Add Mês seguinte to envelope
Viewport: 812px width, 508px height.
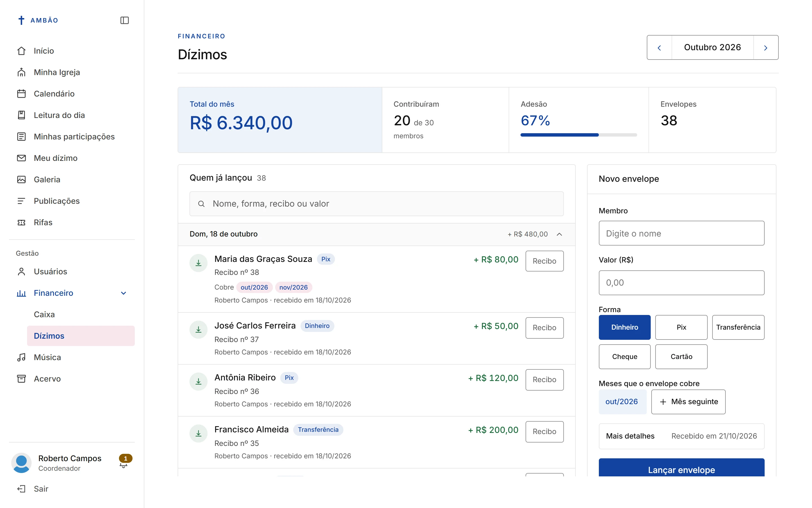688,402
